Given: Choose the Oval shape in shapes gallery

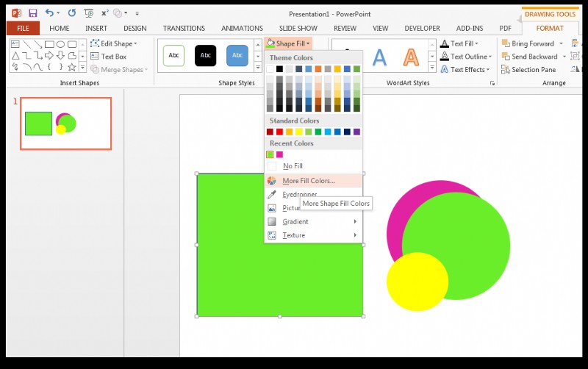Looking at the screenshot, I should click(x=60, y=44).
